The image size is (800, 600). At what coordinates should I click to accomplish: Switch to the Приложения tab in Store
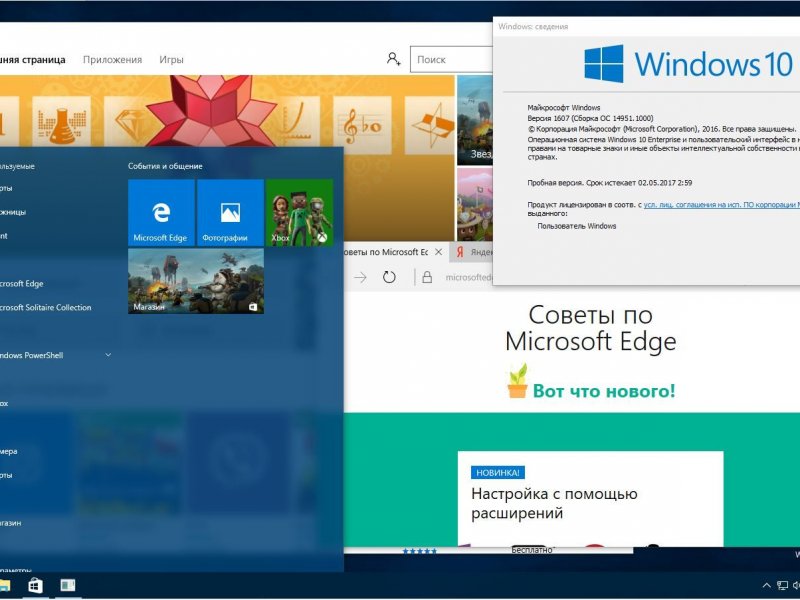click(112, 60)
